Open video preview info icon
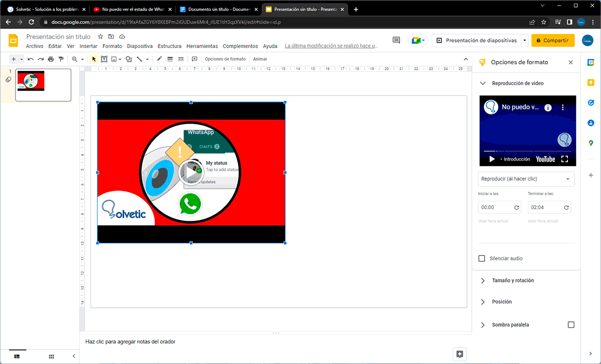Screen dimensions: 601x364 click(548, 108)
